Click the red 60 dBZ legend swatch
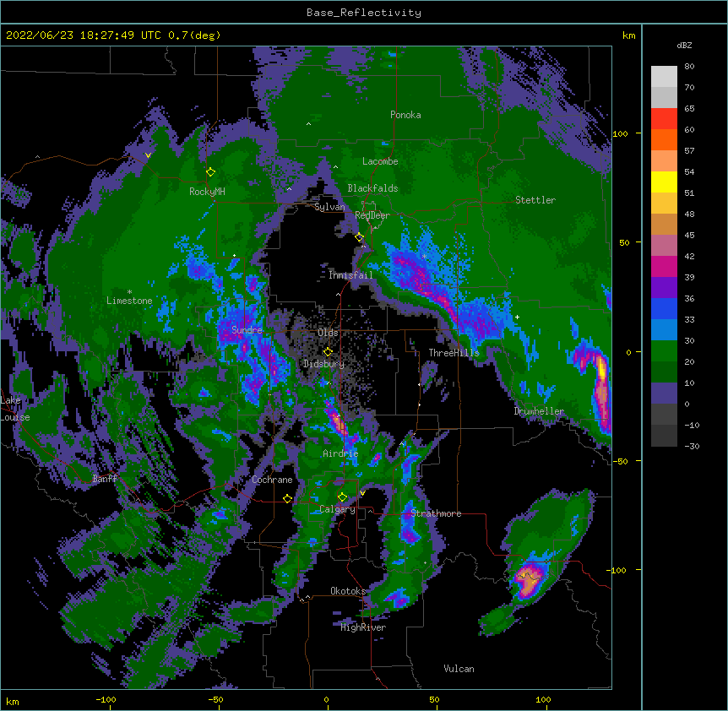The width and height of the screenshot is (728, 711). click(664, 119)
